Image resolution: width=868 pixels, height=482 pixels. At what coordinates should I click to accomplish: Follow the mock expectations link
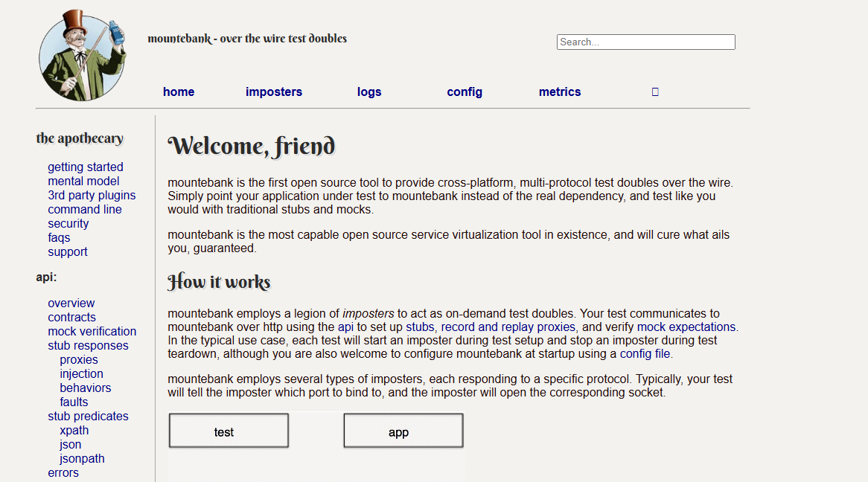coord(686,327)
